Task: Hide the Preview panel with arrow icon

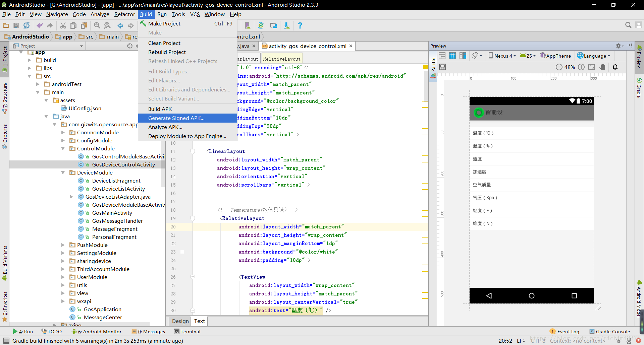Action: pos(630,46)
